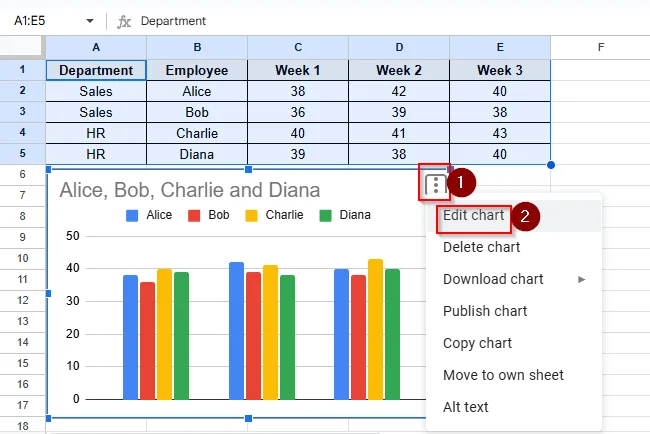
Task: Click the HR cell in row 4
Action: (96, 133)
